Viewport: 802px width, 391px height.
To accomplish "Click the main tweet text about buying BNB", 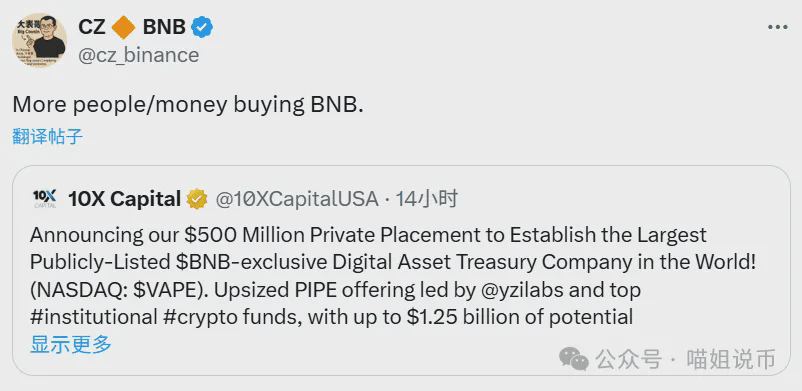I will (188, 104).
